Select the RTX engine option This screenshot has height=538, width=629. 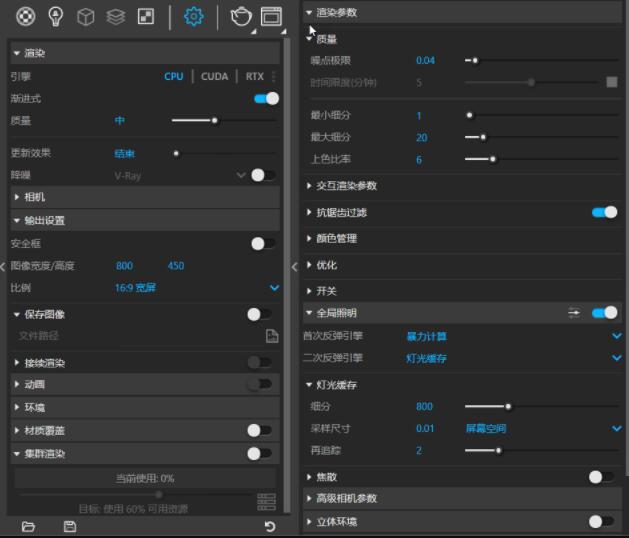point(255,76)
